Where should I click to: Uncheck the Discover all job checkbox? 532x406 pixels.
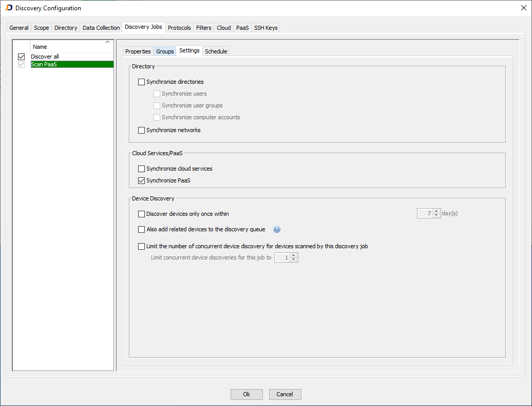coord(22,57)
